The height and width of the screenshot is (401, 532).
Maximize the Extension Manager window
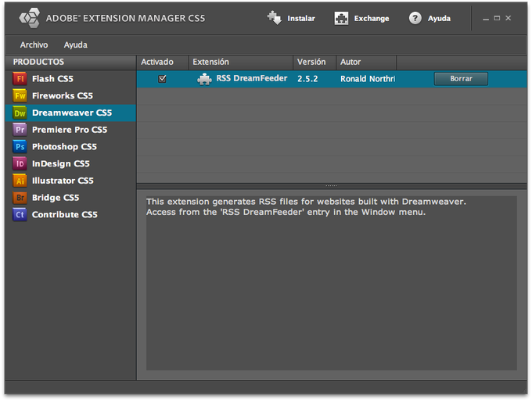point(497,18)
